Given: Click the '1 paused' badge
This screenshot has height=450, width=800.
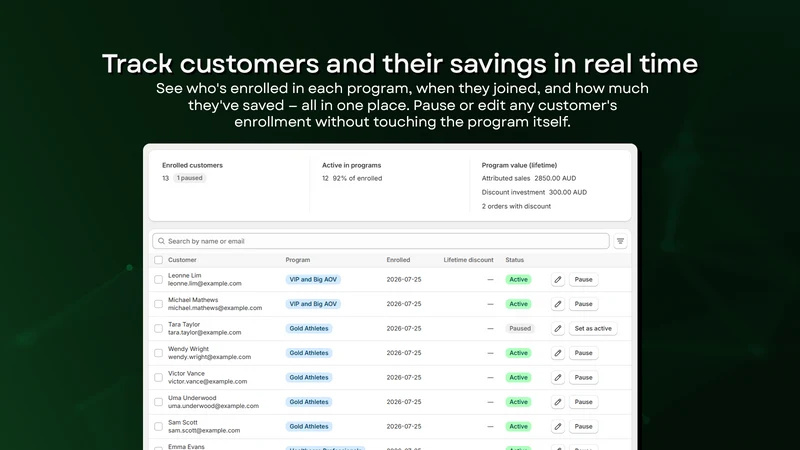Looking at the screenshot, I should click(189, 178).
